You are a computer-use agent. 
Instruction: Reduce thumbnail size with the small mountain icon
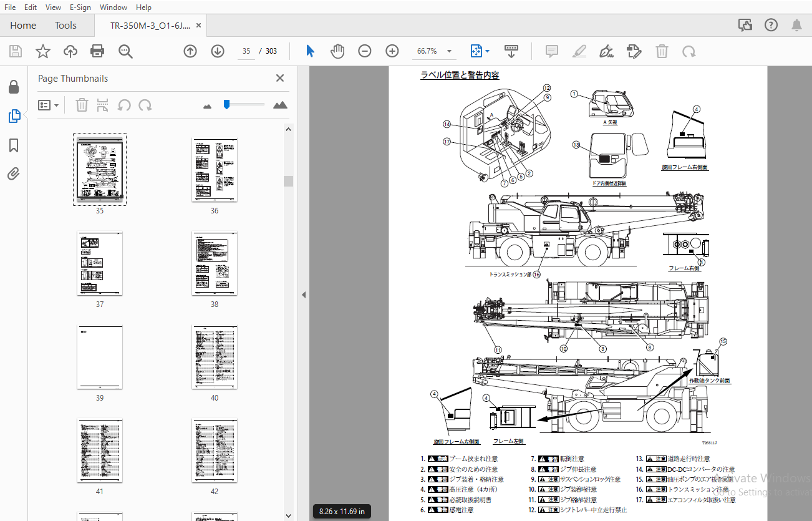208,106
